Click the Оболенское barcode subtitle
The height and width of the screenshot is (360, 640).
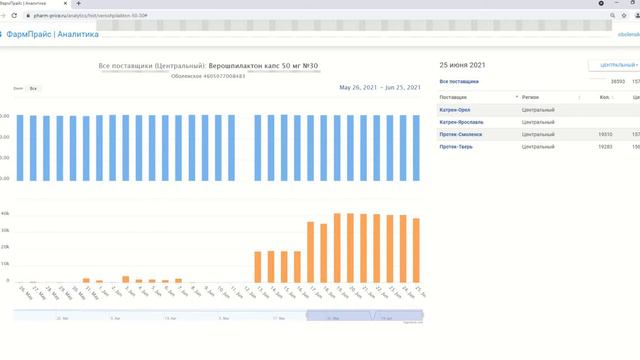click(x=208, y=76)
